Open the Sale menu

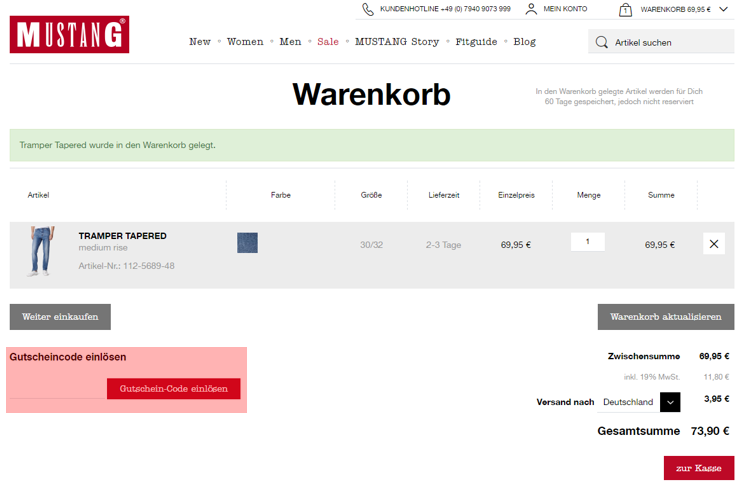coord(328,42)
